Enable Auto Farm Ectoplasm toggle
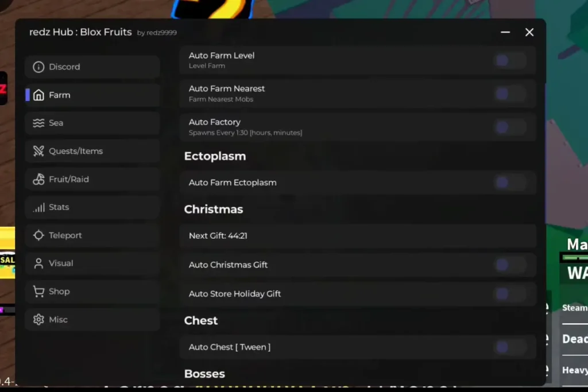This screenshot has width=588, height=392. (x=510, y=183)
